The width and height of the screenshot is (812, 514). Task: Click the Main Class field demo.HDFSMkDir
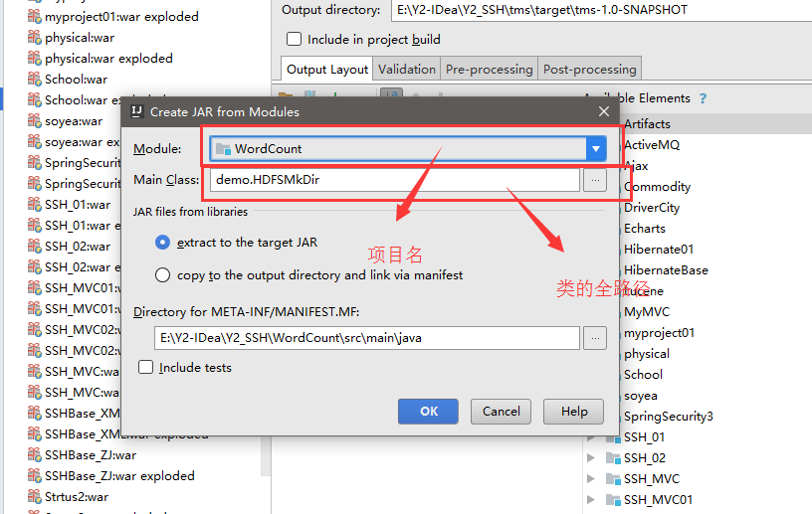point(395,180)
